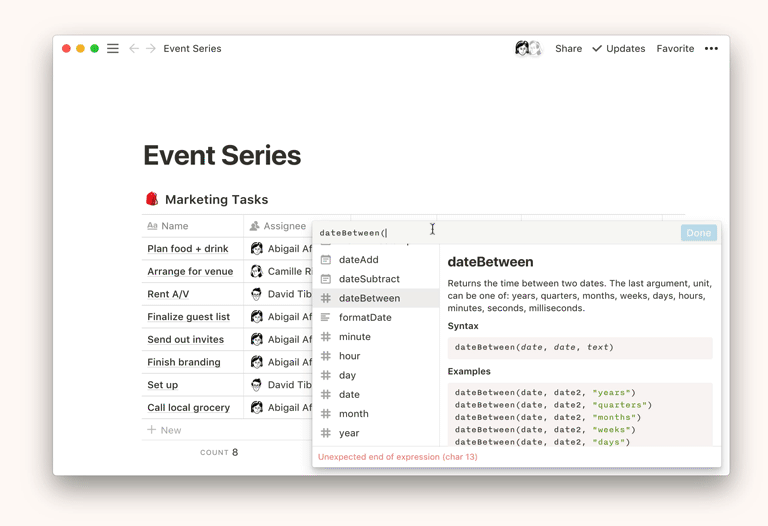This screenshot has width=768, height=526.
Task: Open the Updates panel
Action: pyautogui.click(x=618, y=48)
